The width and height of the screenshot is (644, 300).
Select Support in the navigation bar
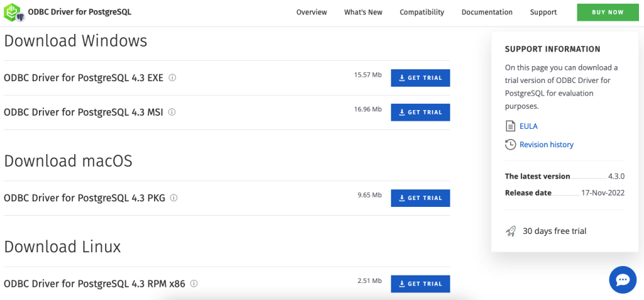543,12
